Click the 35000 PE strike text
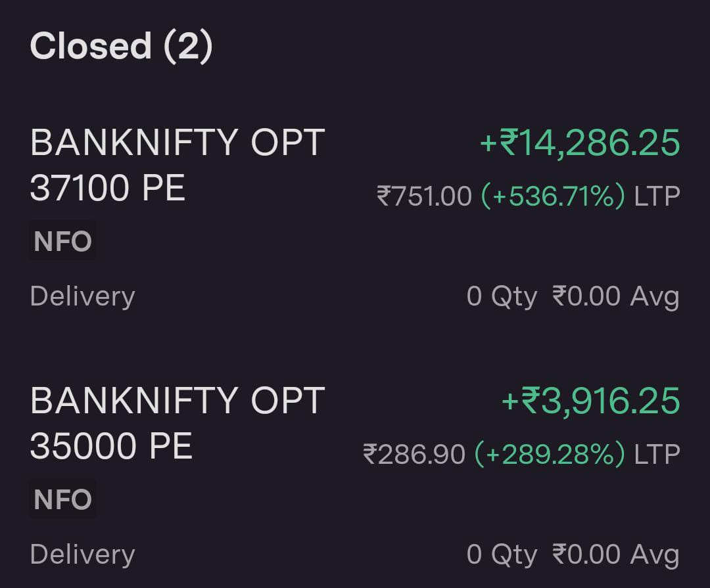The width and height of the screenshot is (710, 588). point(111,447)
